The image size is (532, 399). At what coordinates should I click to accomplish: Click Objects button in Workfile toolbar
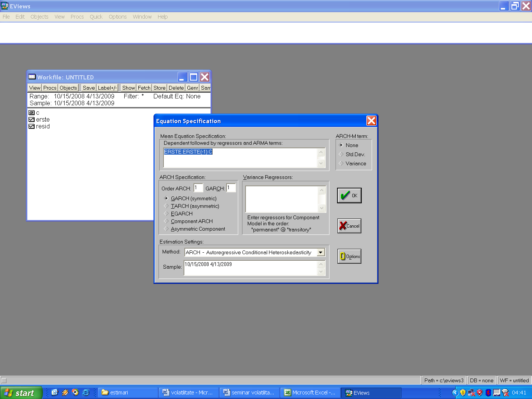click(x=68, y=88)
